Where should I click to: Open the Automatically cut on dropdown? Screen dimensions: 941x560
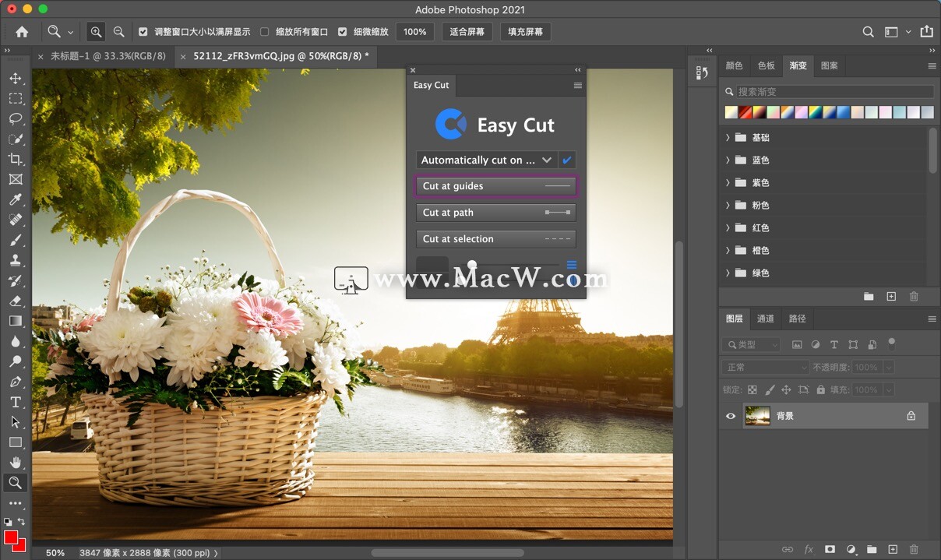point(487,160)
